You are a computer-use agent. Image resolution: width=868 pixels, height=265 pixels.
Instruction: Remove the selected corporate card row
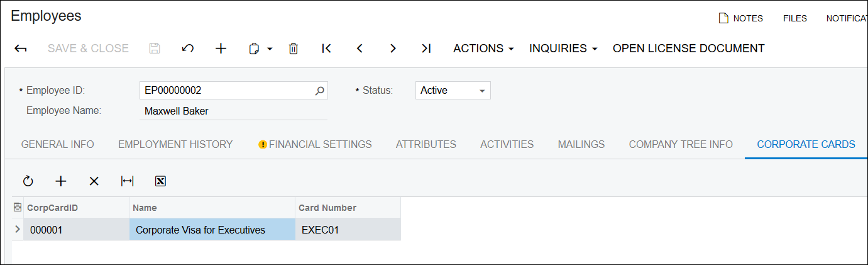(94, 181)
